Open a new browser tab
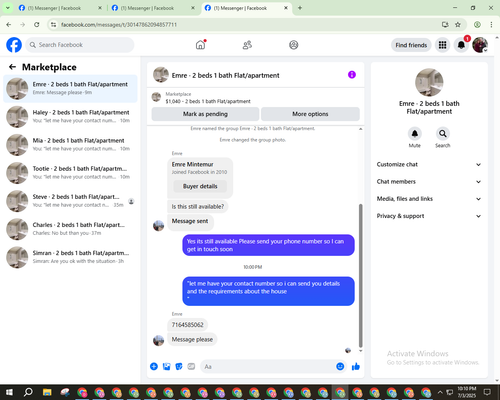This screenshot has height=400, width=500. pos(300,8)
